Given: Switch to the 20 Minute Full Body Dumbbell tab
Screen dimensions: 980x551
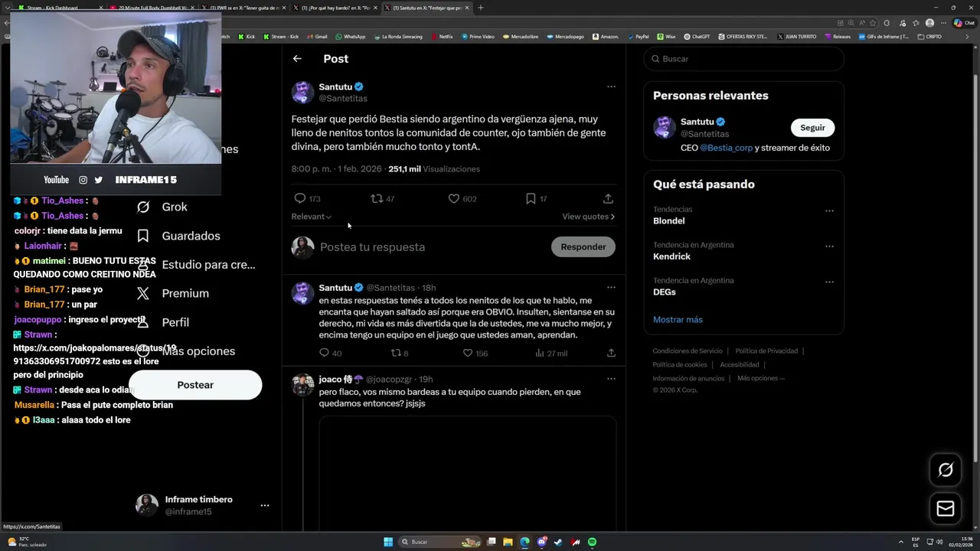Looking at the screenshot, I should [x=152, y=8].
